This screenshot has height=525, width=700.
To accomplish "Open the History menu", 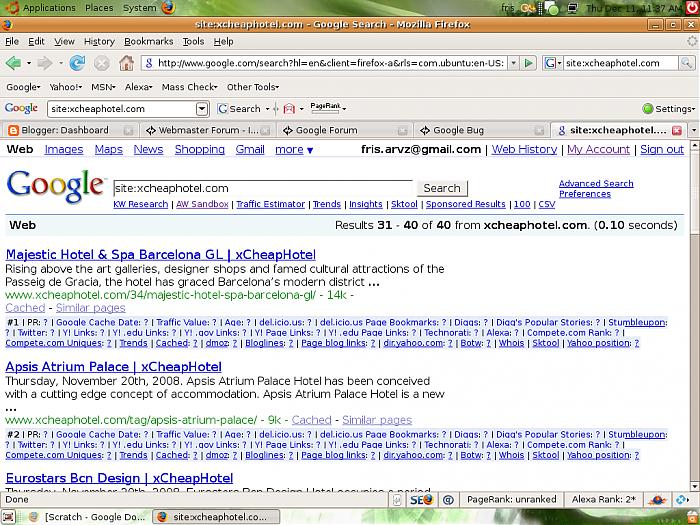I will point(99,42).
